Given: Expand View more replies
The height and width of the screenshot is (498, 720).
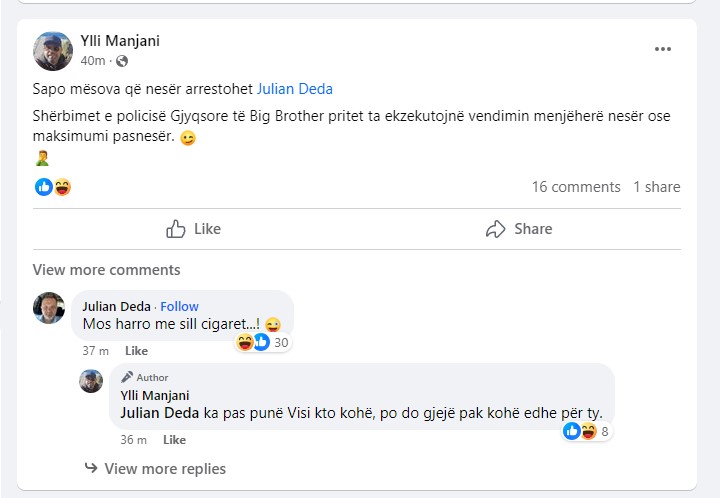Looking at the screenshot, I should click(164, 469).
